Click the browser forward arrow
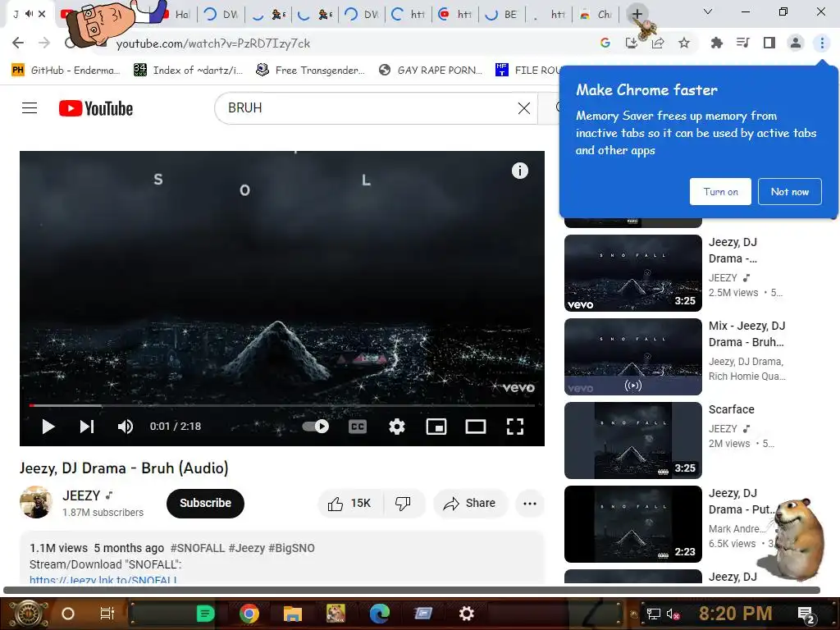This screenshot has width=840, height=630. coord(44,43)
